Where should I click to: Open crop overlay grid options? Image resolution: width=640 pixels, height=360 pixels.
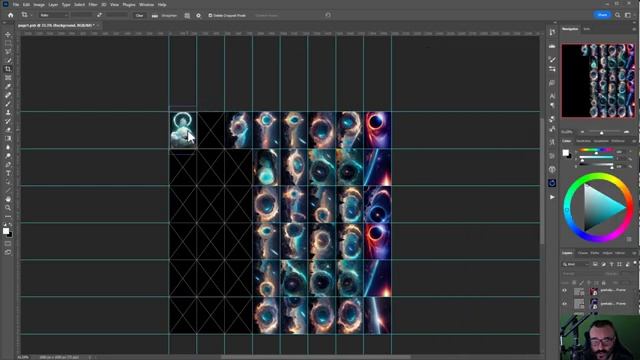click(x=187, y=16)
